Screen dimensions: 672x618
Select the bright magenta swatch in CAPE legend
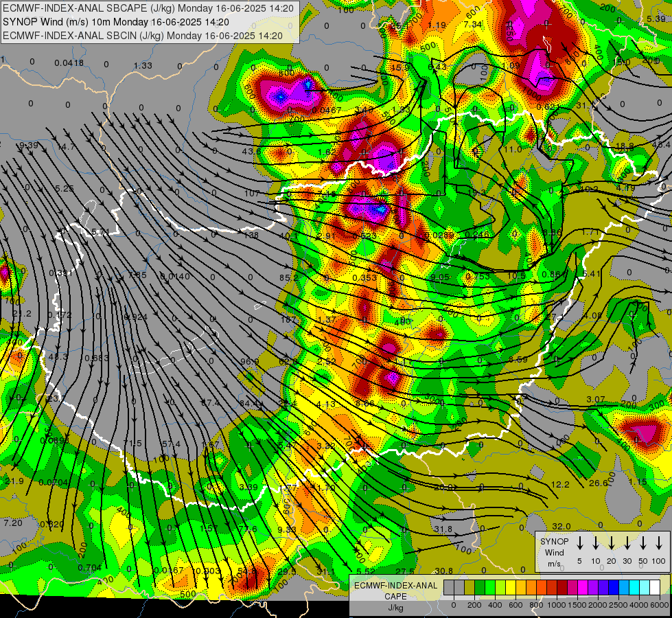[583, 588]
